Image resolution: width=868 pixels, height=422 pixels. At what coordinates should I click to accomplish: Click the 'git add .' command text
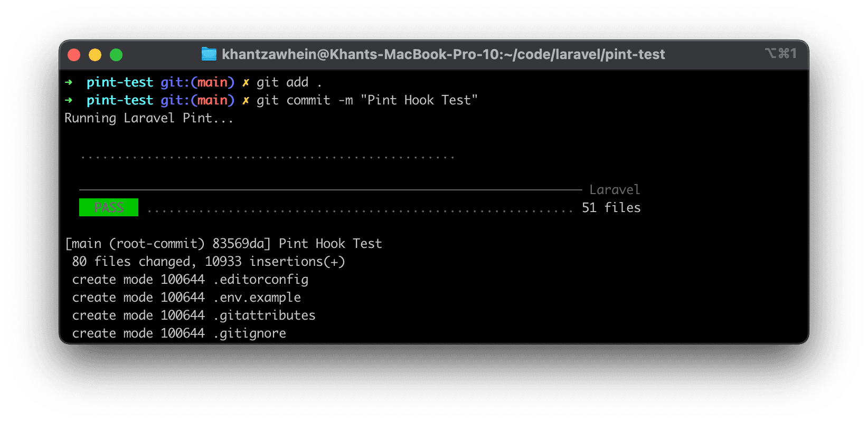pos(289,82)
